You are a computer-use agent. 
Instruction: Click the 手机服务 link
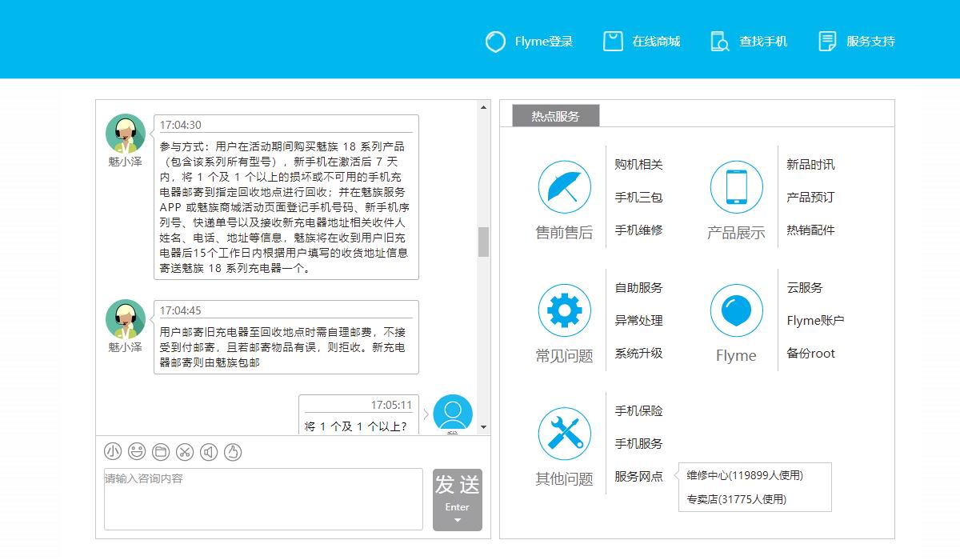pos(638,444)
